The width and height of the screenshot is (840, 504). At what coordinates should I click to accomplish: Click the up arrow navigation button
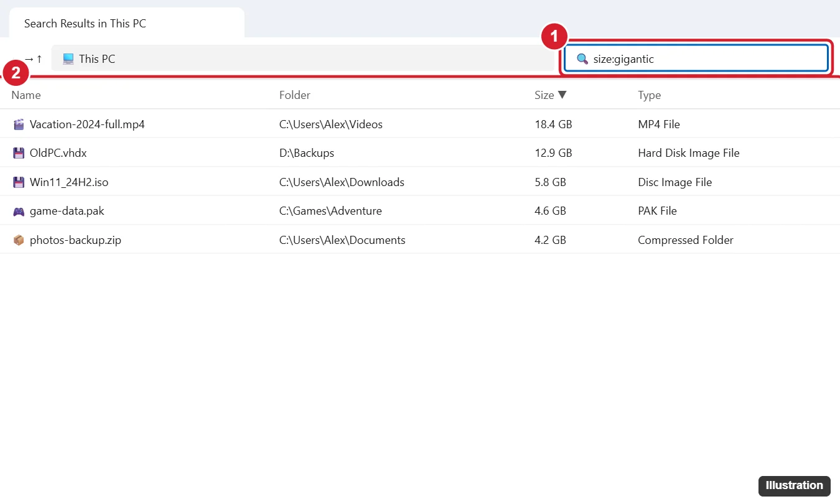[39, 59]
